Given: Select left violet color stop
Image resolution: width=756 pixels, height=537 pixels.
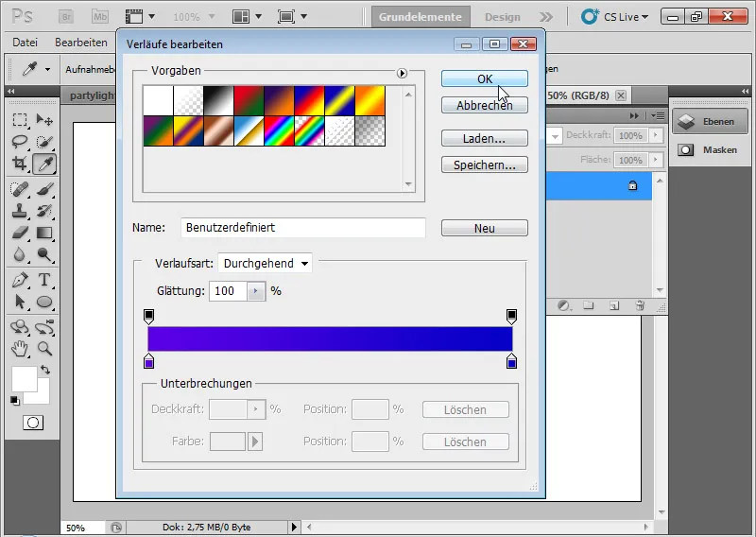Looking at the screenshot, I should (149, 361).
